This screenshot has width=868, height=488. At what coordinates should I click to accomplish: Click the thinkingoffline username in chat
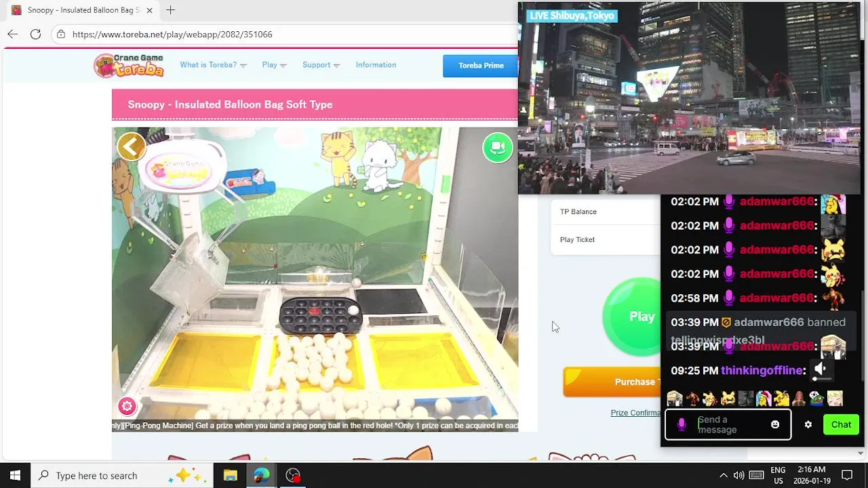pos(762,370)
